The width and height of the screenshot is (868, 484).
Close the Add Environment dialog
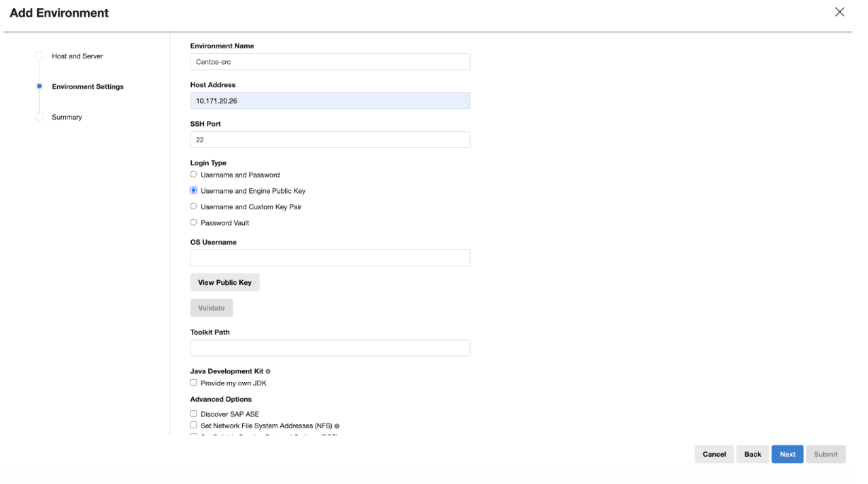[839, 12]
